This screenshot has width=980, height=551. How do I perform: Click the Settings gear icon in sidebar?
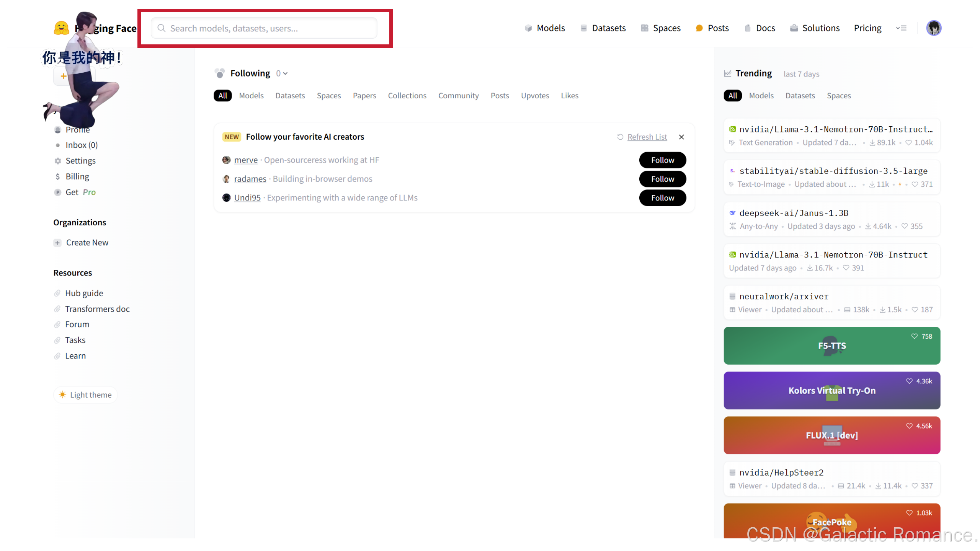coord(58,161)
